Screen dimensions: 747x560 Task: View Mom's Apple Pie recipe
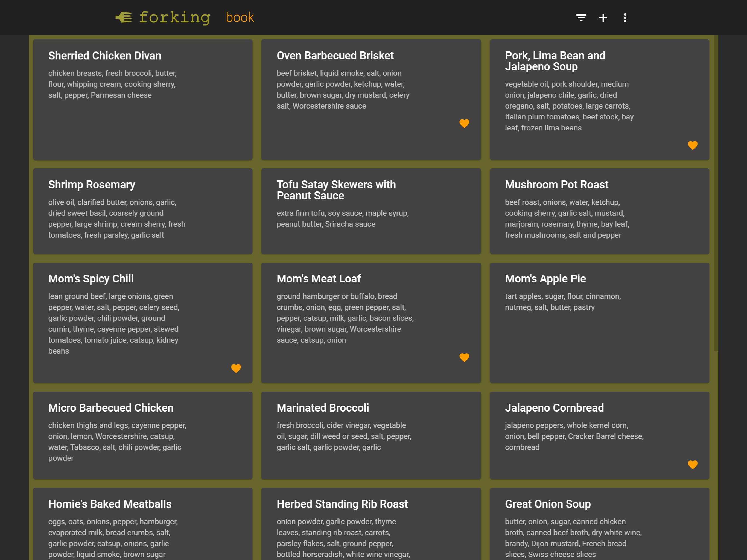click(545, 279)
